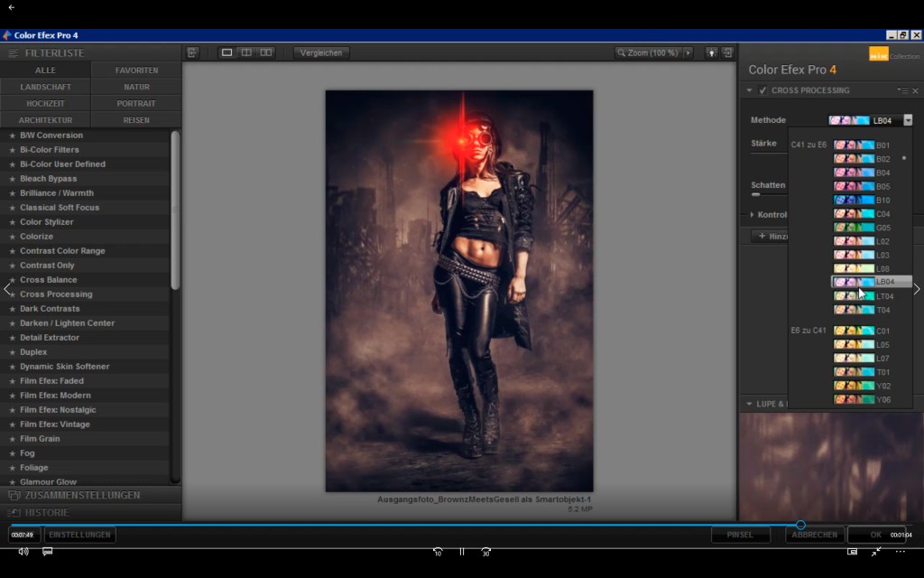Toggle the left panel visibility icon

point(192,52)
